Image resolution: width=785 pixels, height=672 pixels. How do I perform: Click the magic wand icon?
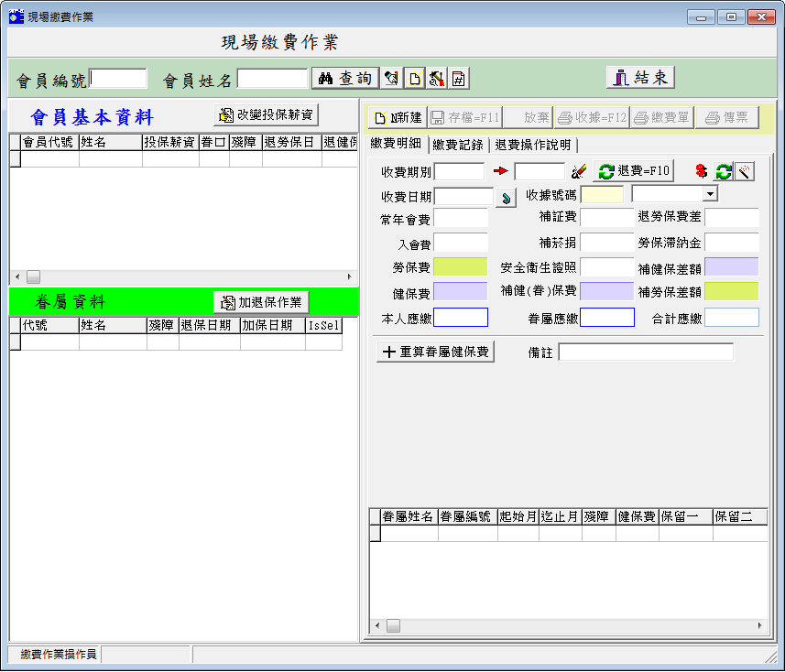745,171
